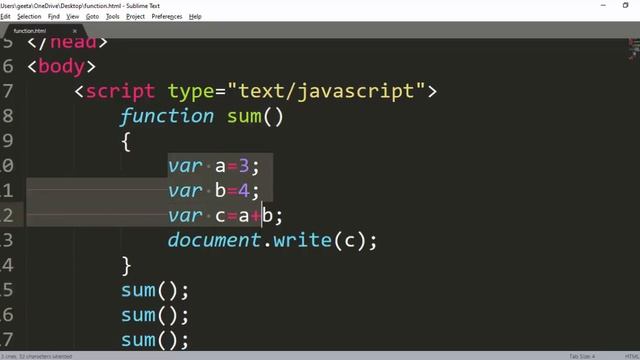Click variable c in var c=a+b
Screen dimensions: 640x360
click(x=220, y=216)
